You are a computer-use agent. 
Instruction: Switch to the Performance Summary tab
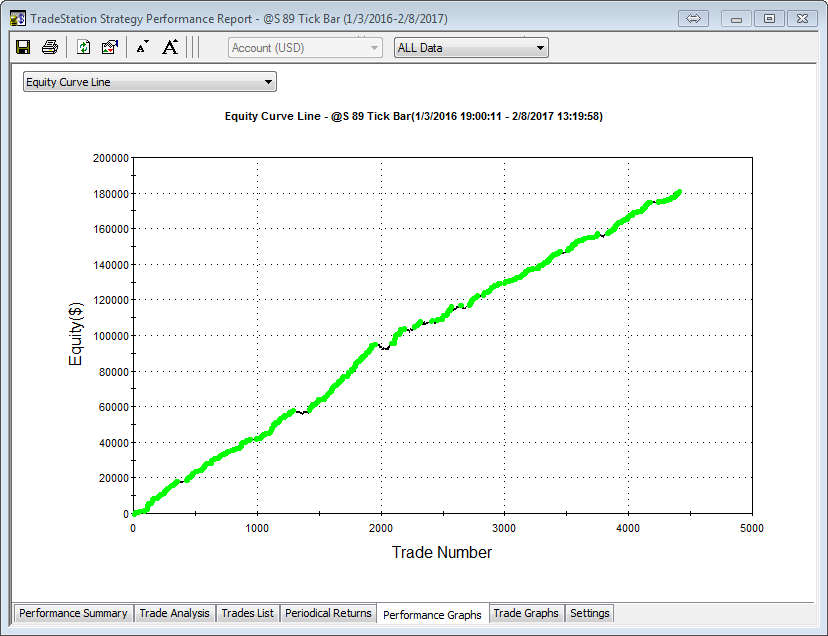point(73,613)
